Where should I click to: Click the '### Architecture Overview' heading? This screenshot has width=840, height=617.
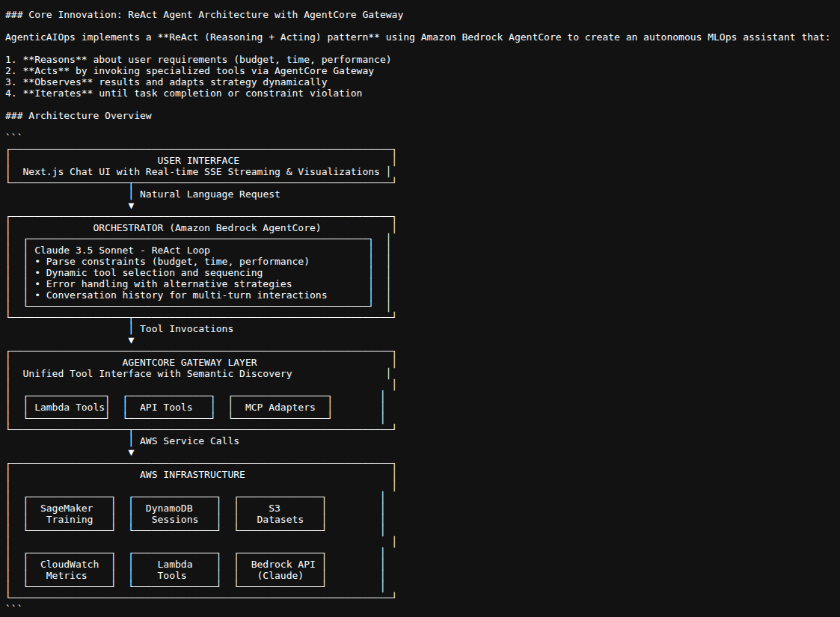click(79, 116)
